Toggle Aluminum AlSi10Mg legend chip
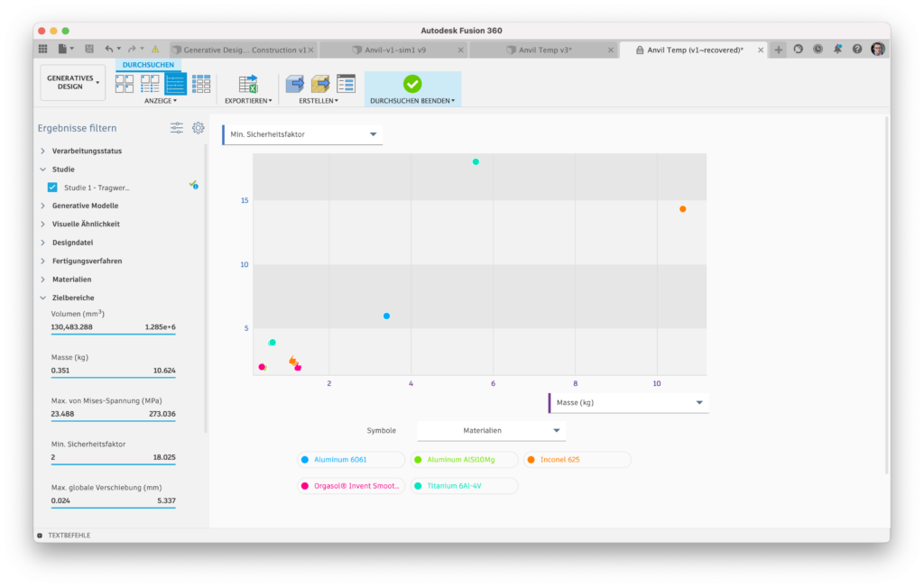 click(x=464, y=459)
